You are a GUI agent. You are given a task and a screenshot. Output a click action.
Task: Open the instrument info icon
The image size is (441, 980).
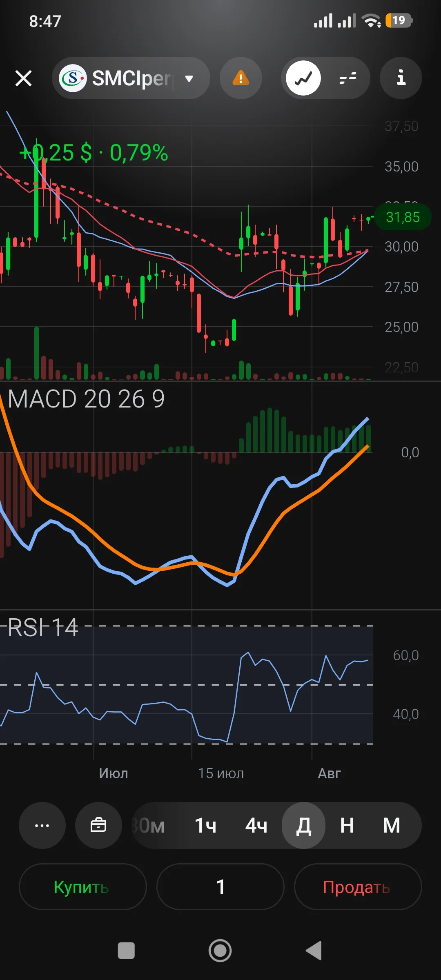(x=401, y=78)
